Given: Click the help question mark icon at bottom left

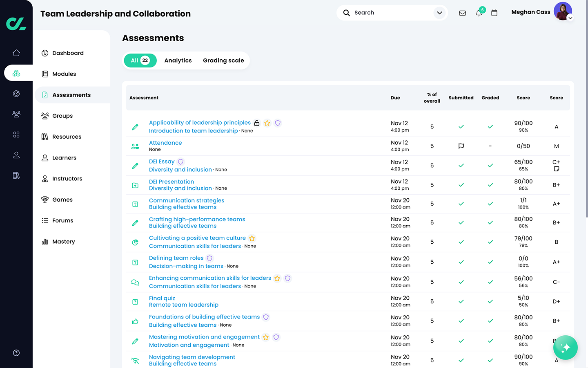Looking at the screenshot, I should 16,352.
